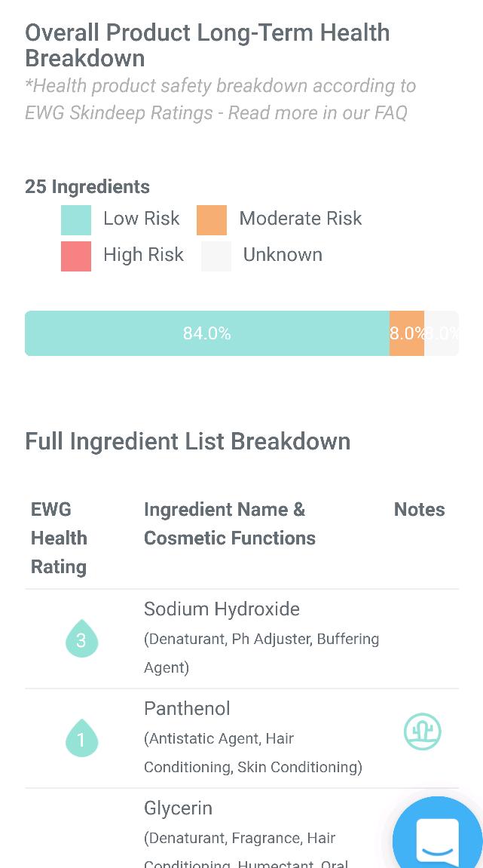The width and height of the screenshot is (483, 868).
Task: Click the orange 8.0% bar segment
Action: 406,333
